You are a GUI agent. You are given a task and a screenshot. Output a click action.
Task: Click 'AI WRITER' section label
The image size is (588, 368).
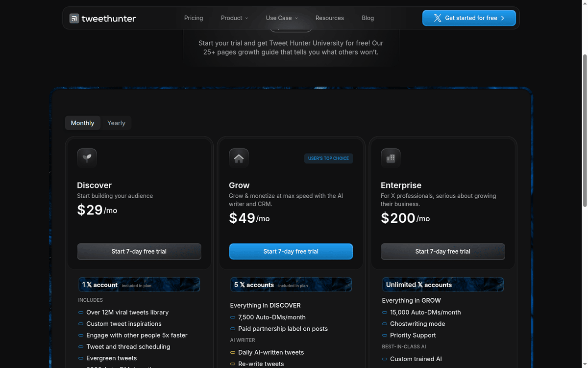point(243,340)
